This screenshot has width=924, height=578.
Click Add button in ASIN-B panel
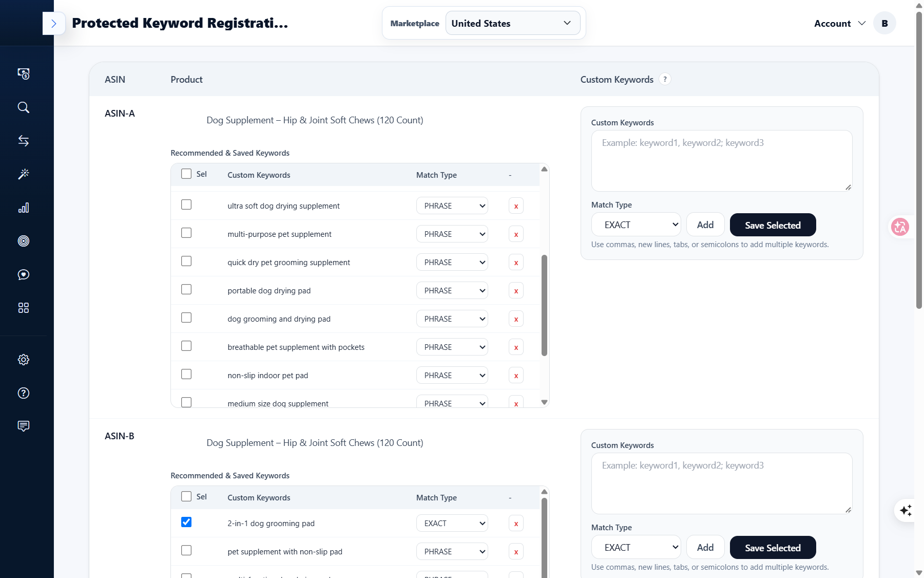[705, 548]
